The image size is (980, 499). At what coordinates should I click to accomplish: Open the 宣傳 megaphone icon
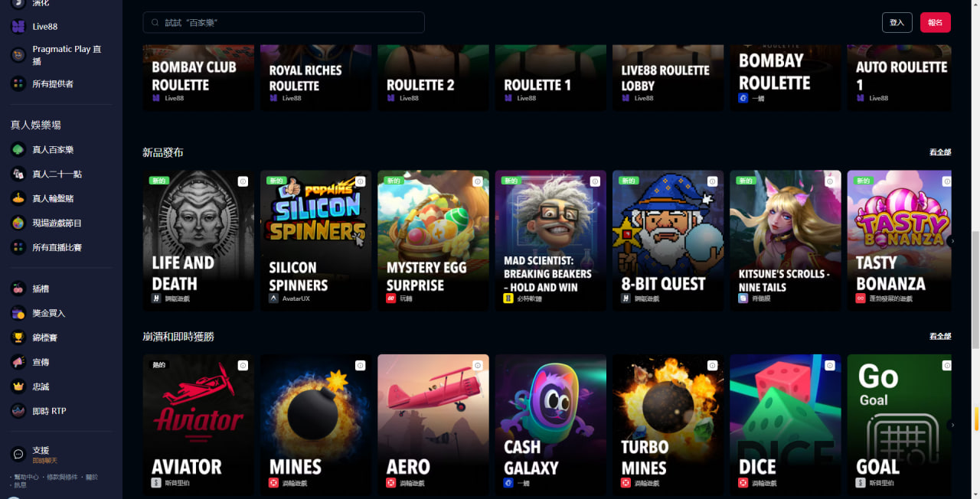pos(18,362)
